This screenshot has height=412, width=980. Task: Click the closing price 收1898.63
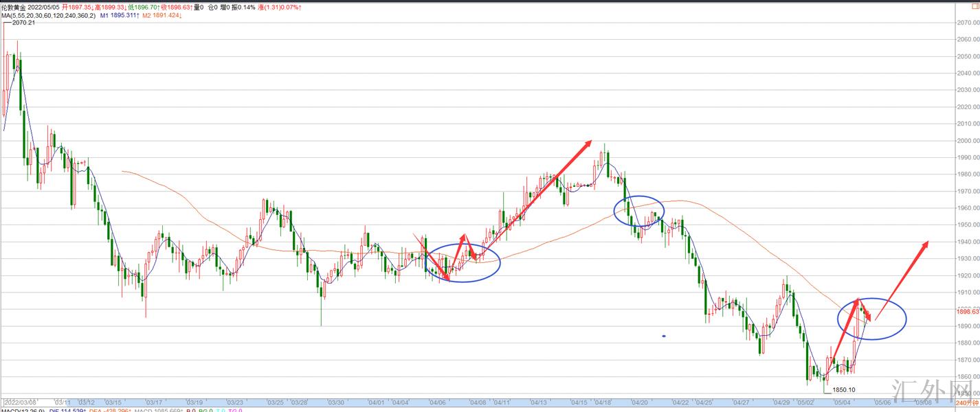point(177,7)
